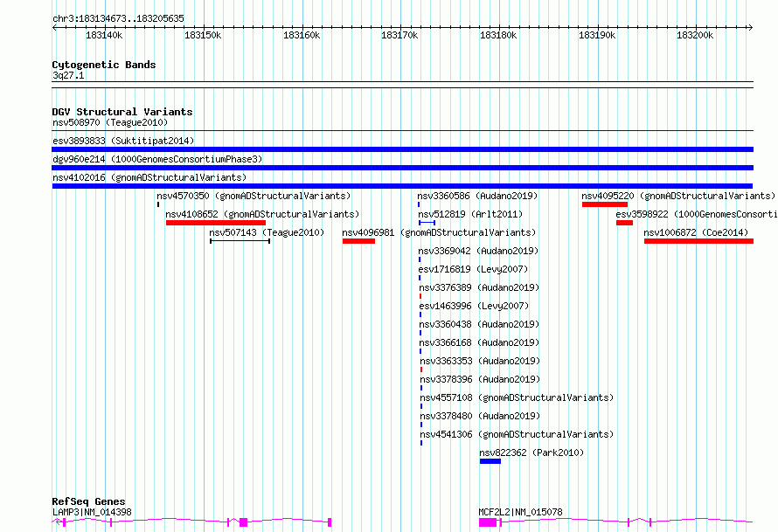778x532 pixels.
Task: Select the LAMP3 magenta exon near 183154k
Action: (x=243, y=522)
